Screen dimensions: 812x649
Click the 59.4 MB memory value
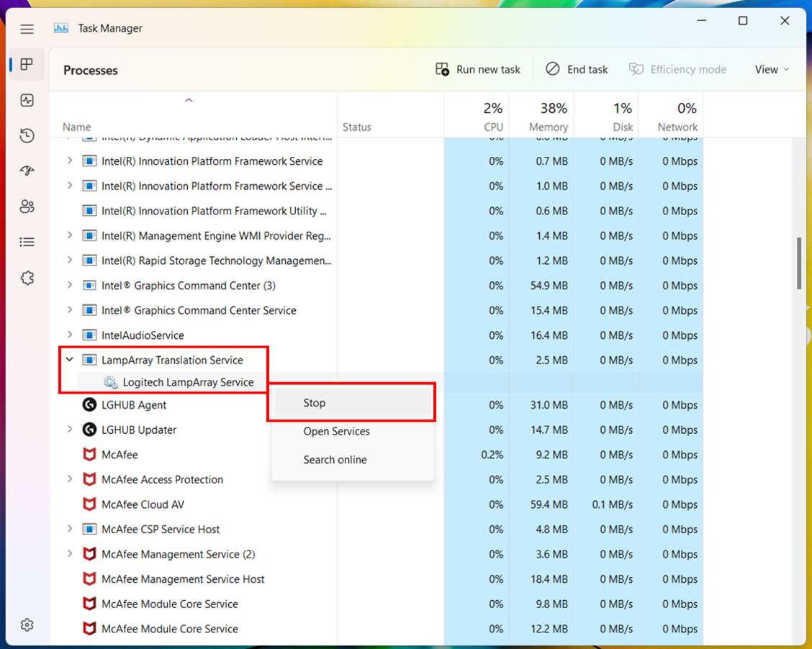click(x=549, y=504)
